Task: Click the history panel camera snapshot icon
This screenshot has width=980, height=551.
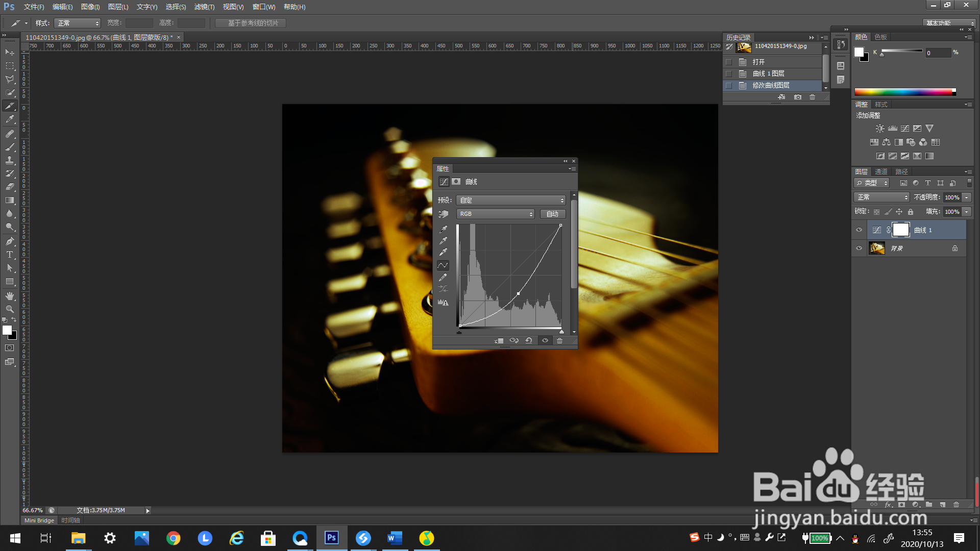Action: (797, 97)
